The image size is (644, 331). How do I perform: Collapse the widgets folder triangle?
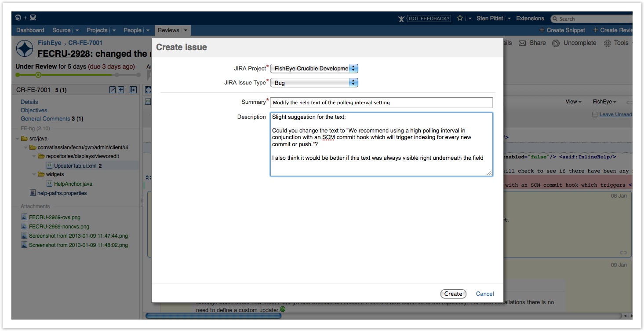pos(34,174)
